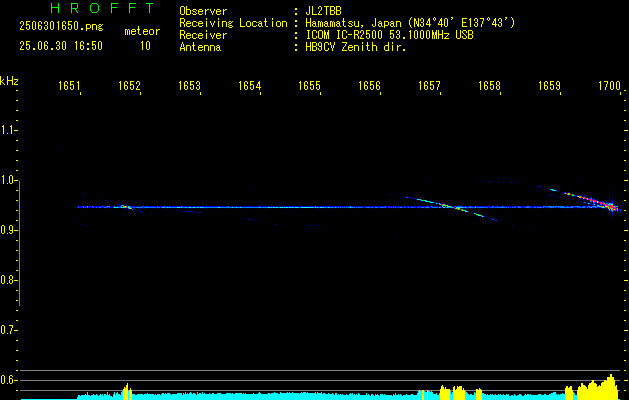Click the yellow power peak below 1652
The image size is (629, 400).
127,392
